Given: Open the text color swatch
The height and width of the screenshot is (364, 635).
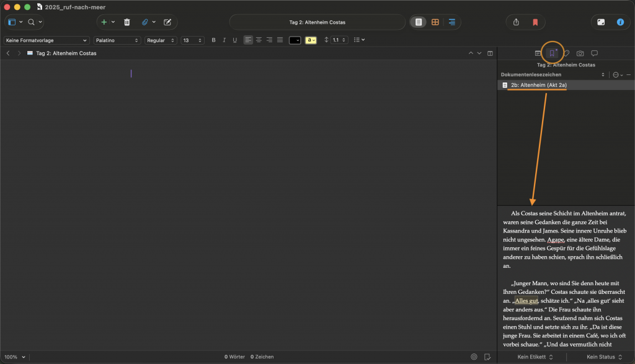Looking at the screenshot, I should tap(294, 40).
